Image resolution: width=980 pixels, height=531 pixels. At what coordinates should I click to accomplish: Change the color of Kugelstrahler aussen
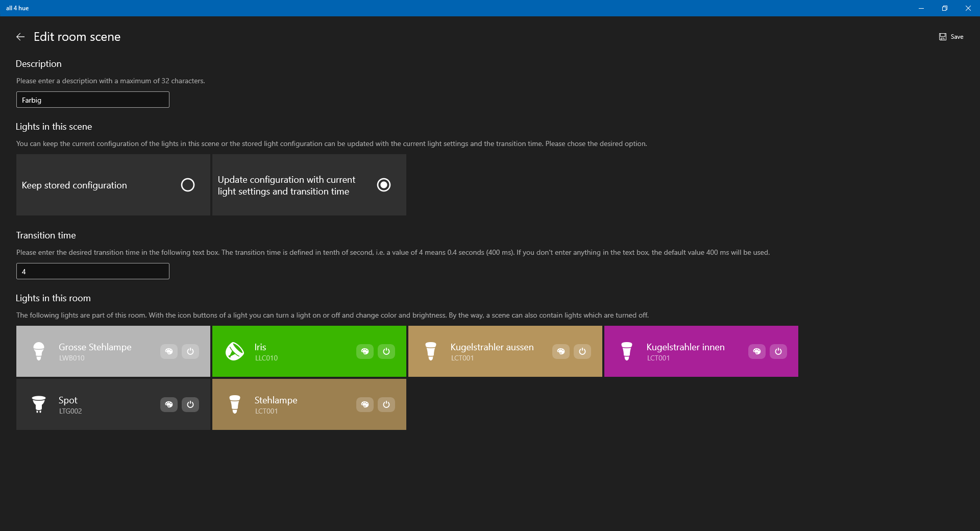click(x=561, y=351)
